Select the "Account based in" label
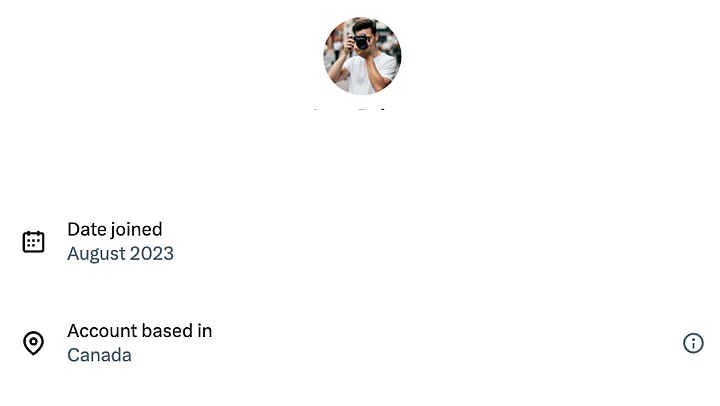Screen dimensions: 720x406 139,331
